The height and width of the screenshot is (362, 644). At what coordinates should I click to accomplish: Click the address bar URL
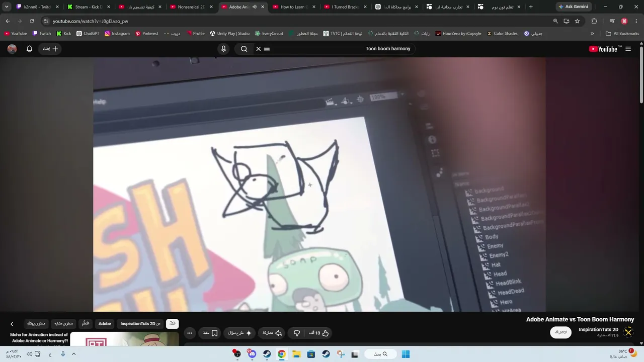(91, 21)
